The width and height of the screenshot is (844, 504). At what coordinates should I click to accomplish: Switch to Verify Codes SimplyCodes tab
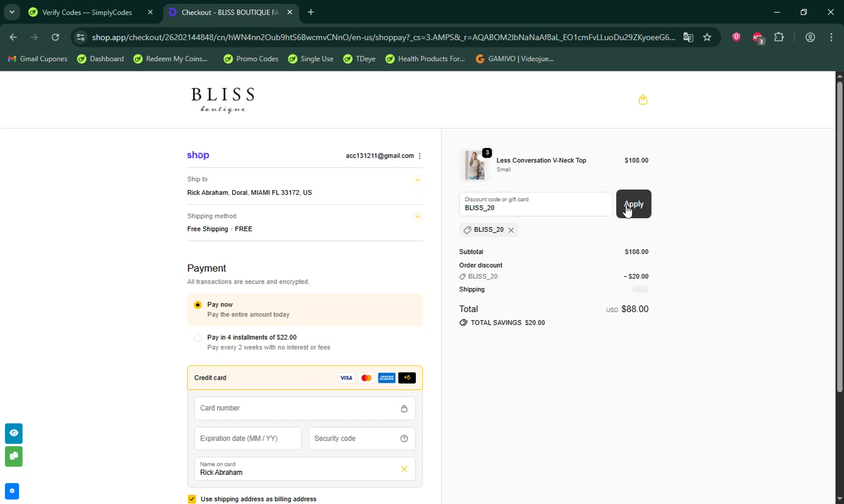(x=91, y=12)
